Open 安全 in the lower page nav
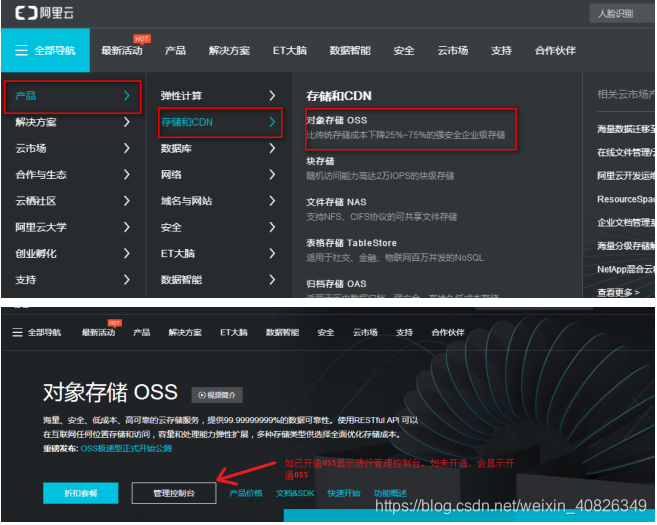This screenshot has width=657, height=525. coord(326,333)
